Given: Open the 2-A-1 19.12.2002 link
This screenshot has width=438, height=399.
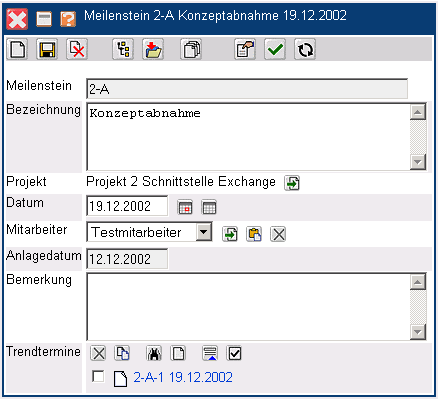Looking at the screenshot, I should pos(183,377).
